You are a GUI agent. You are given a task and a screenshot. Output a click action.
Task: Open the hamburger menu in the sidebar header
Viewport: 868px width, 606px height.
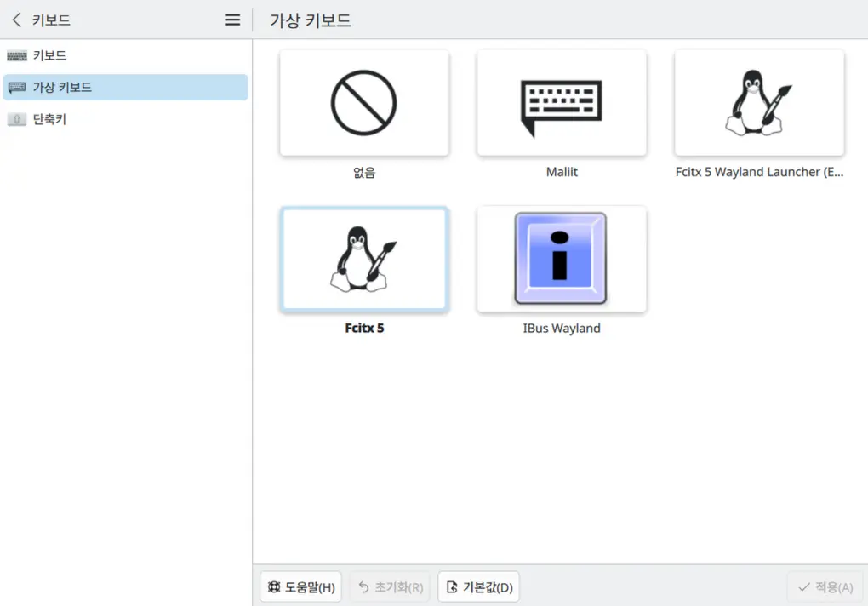pos(232,20)
